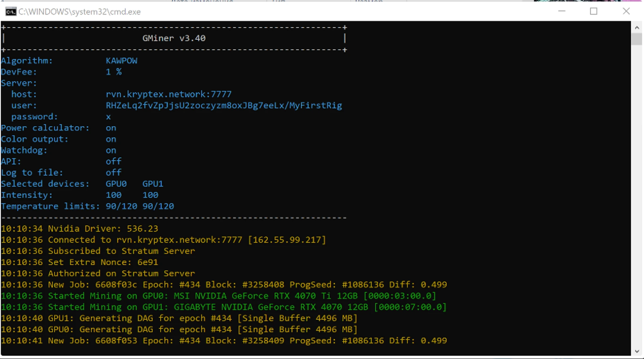Click the vertical scrollbar thumb
The width and height of the screenshot is (644, 359).
tap(637, 39)
